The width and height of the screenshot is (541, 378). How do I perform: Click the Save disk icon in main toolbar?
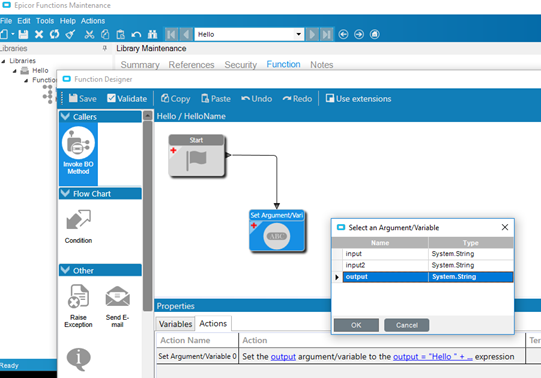coord(23,34)
